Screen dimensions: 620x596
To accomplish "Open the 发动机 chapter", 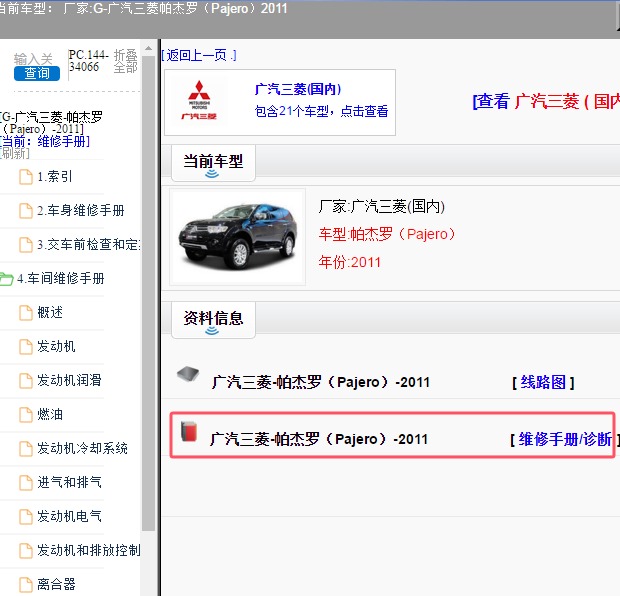I will point(56,346).
